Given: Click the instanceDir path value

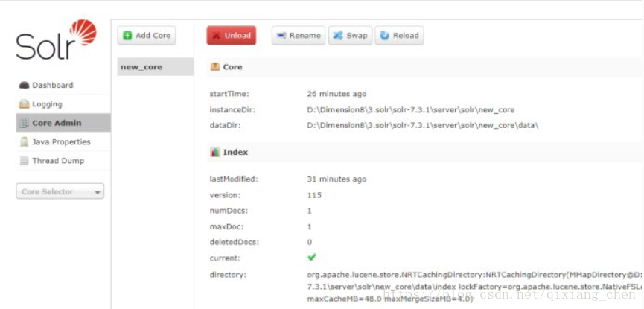Looking at the screenshot, I should (411, 109).
